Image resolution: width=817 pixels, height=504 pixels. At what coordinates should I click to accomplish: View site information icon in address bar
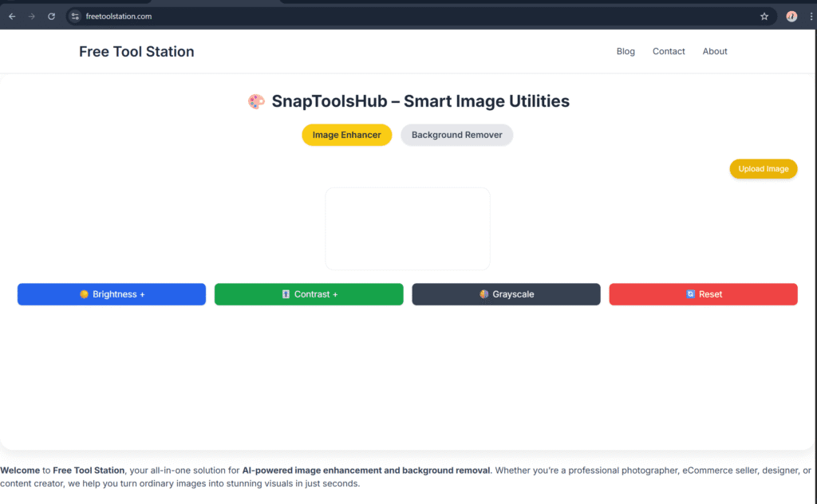click(75, 16)
